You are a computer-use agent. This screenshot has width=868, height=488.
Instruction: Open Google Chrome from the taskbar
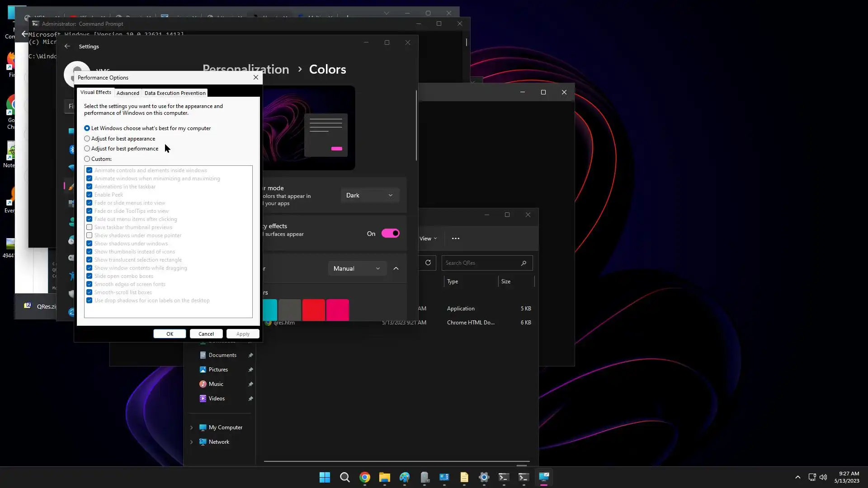364,477
